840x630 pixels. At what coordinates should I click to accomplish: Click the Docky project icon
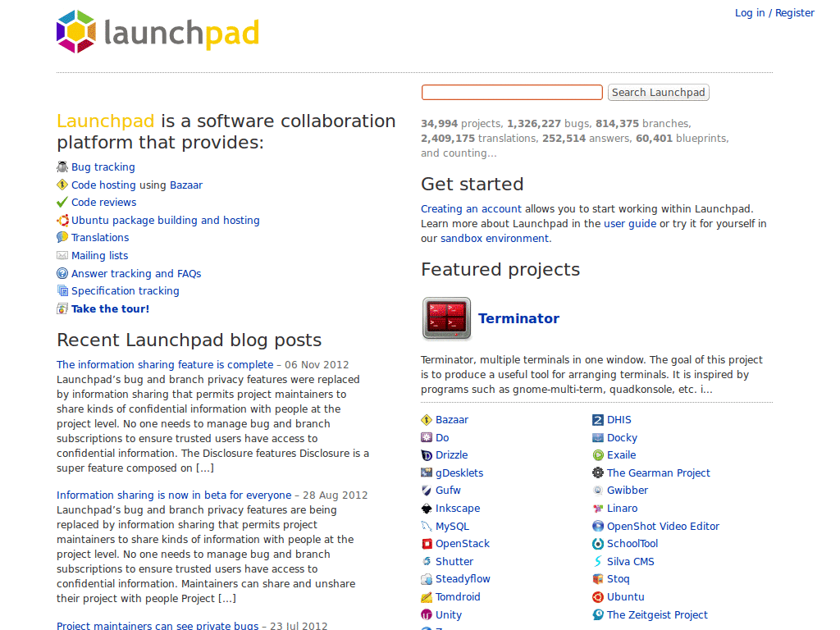598,438
